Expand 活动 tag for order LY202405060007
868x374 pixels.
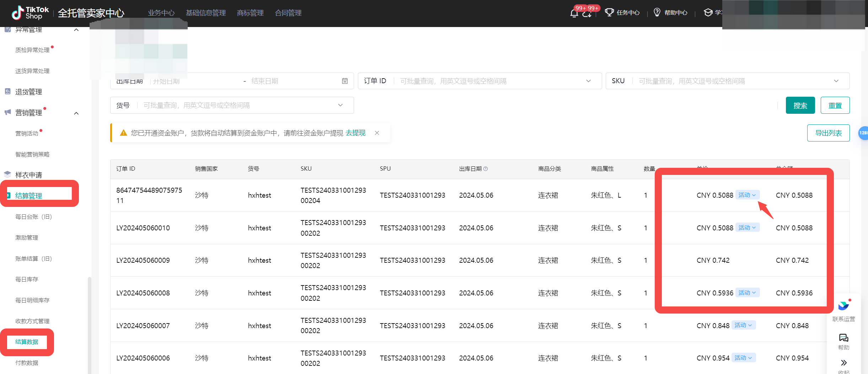point(743,325)
